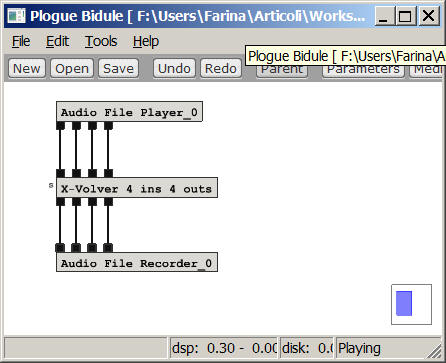This screenshot has width=446, height=363.
Task: Select the Audio File Player_0 module
Action: (x=129, y=112)
